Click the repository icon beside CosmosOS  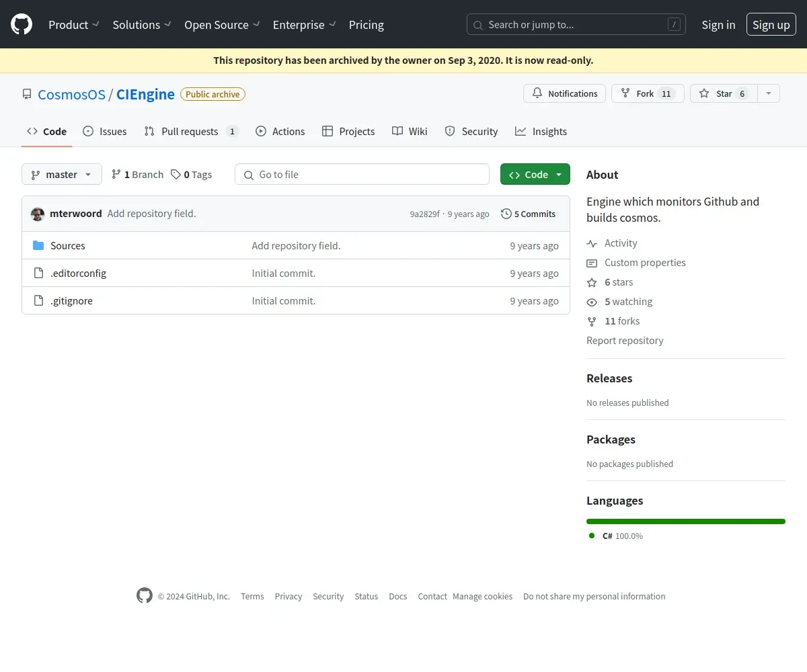point(27,94)
